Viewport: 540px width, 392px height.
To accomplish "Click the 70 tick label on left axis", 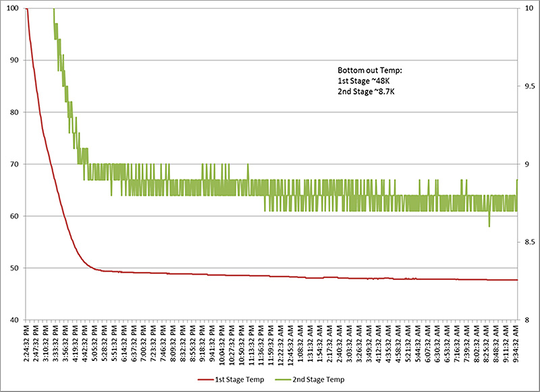I will point(15,164).
